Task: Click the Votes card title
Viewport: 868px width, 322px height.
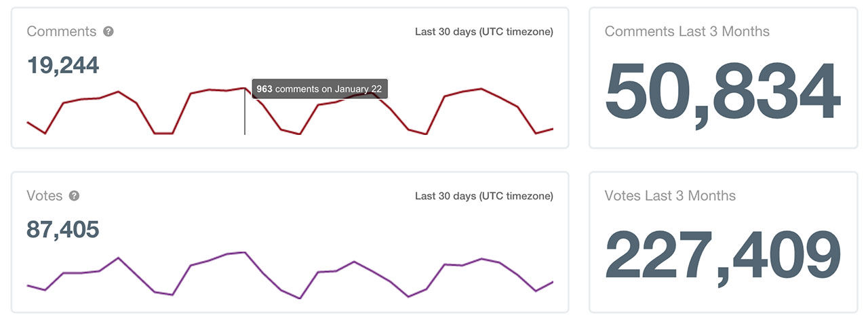Action: 45,196
